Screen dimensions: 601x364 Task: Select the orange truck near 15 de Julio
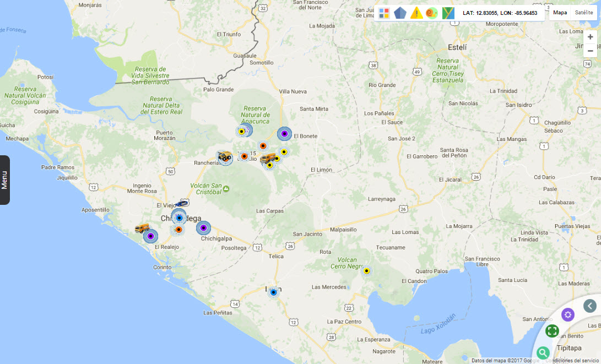click(x=268, y=158)
